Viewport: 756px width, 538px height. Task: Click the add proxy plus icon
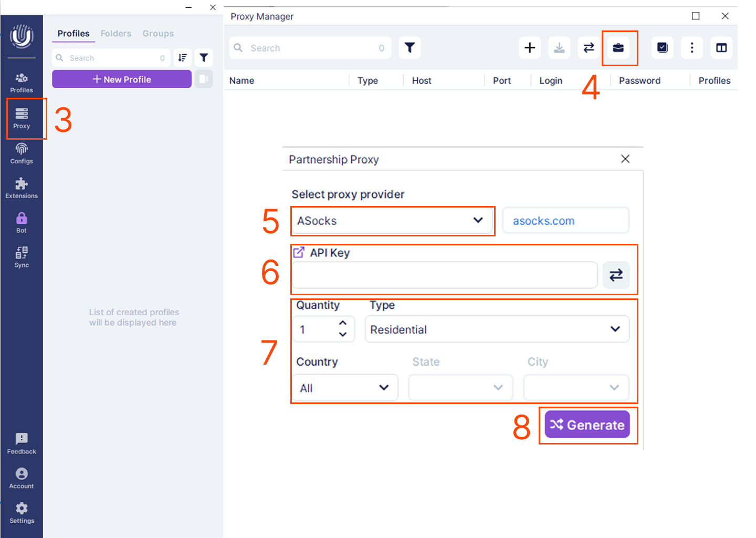[530, 48]
